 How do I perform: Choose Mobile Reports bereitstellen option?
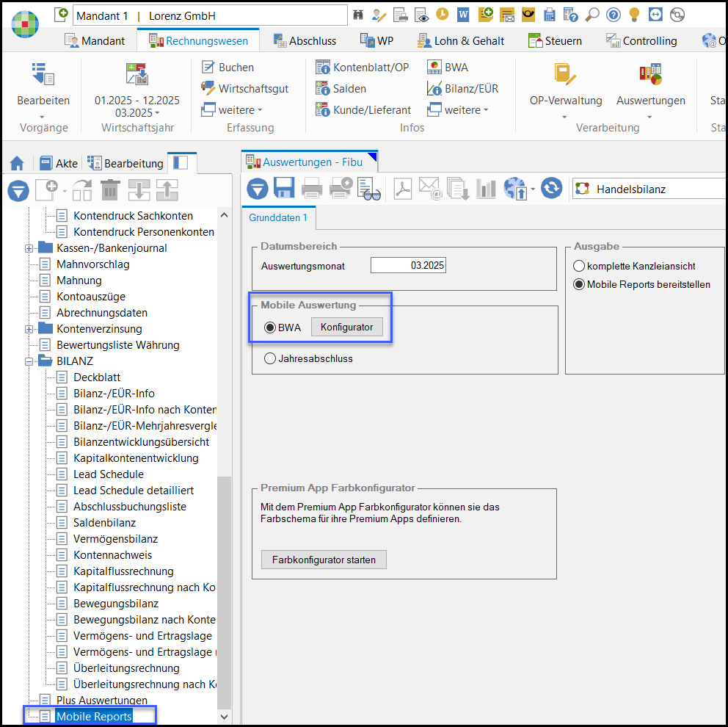[578, 284]
